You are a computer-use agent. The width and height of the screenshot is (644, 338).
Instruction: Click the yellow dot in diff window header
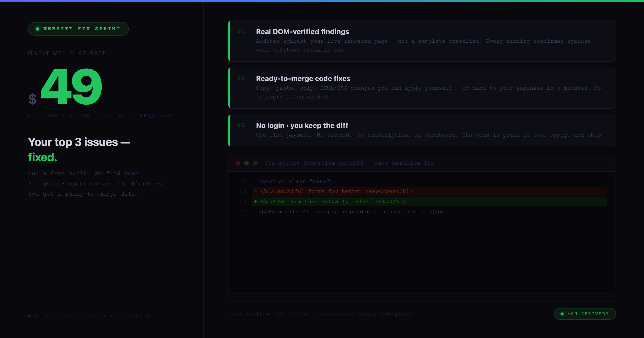(x=247, y=163)
